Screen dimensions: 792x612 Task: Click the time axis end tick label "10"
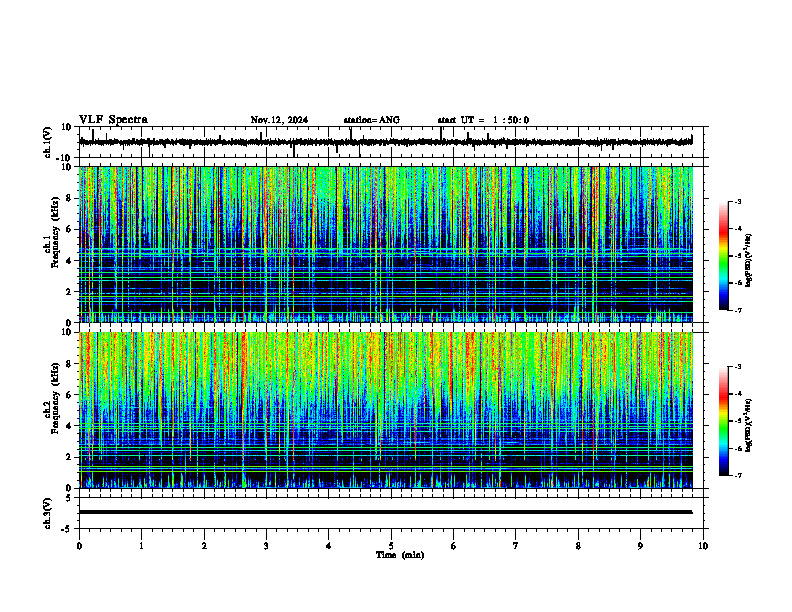click(703, 546)
